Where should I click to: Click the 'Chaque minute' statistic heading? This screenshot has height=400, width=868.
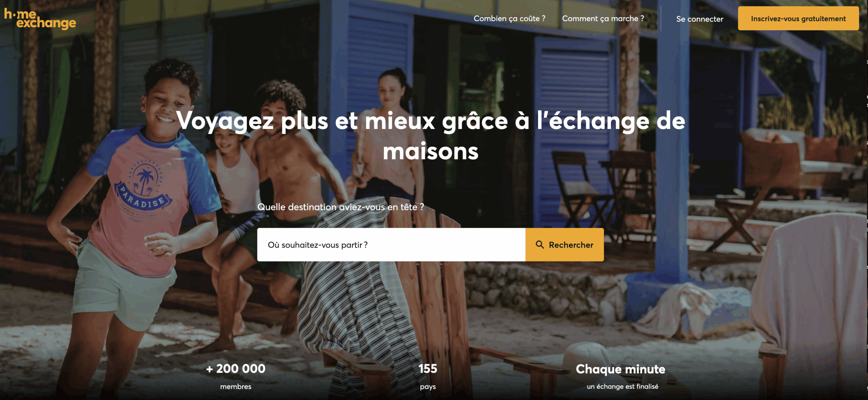[620, 369]
